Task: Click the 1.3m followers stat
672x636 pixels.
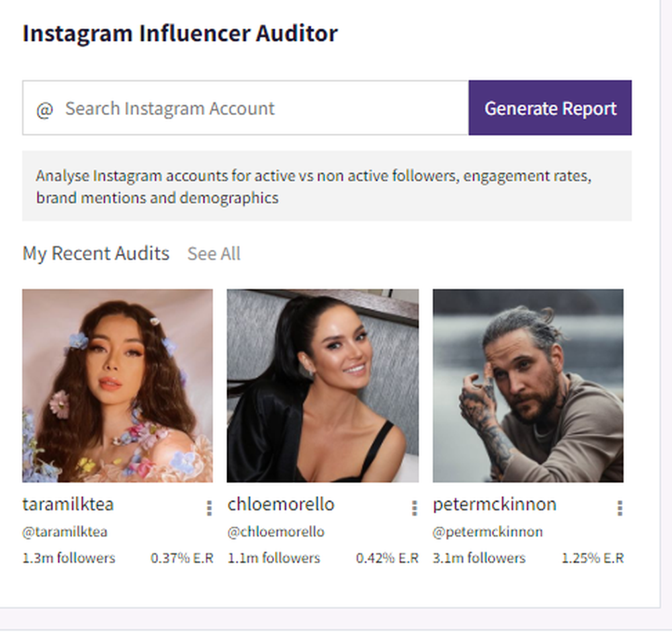Action: 69,558
